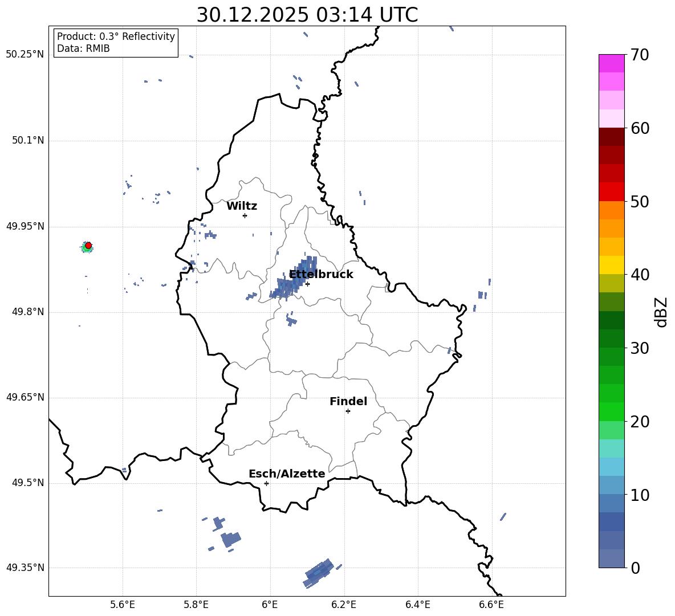Click the Esch/Alzette city label
Screen dimensions: 675x616
(x=287, y=474)
